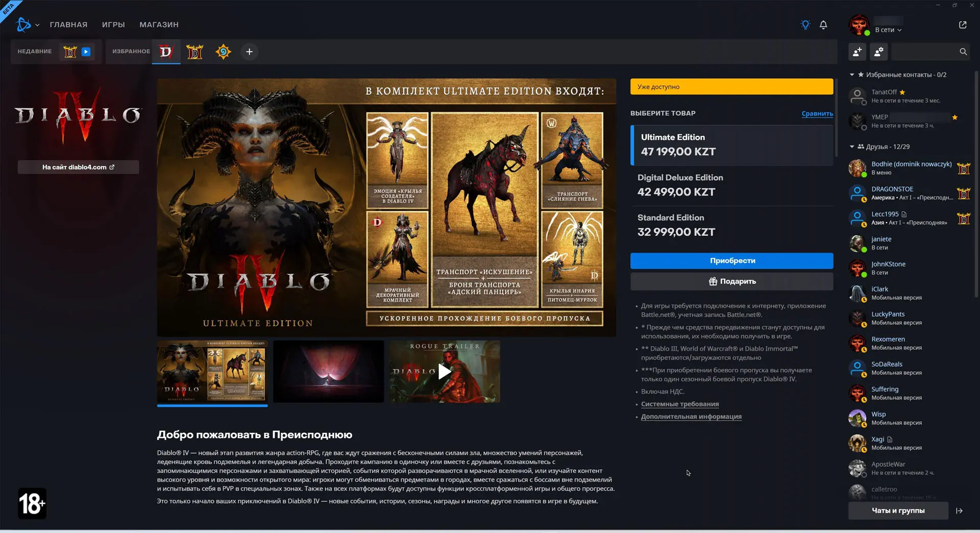Image resolution: width=980 pixels, height=533 pixels.
Task: Click the Уже доступно banner
Action: [x=731, y=87]
